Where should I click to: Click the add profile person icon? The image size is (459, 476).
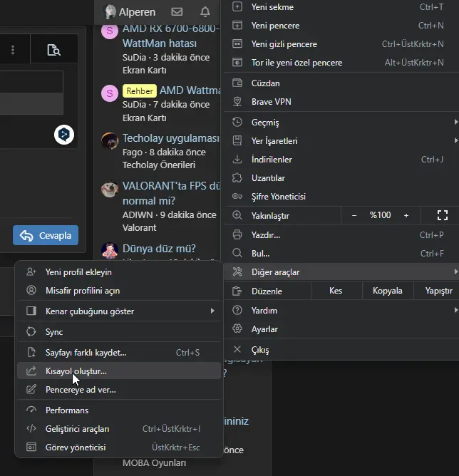[x=31, y=271]
